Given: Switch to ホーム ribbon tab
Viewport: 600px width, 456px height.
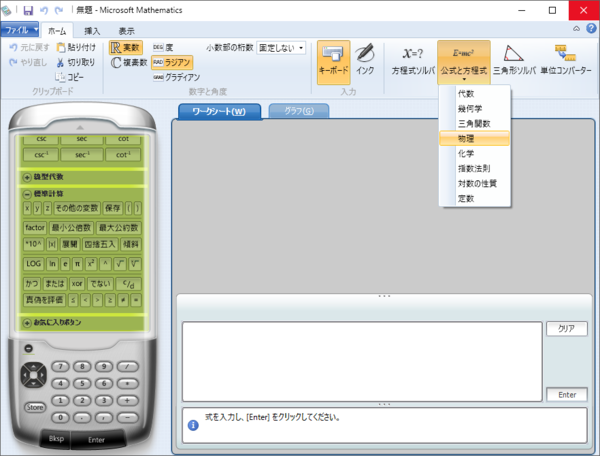Looking at the screenshot, I should 57,31.
